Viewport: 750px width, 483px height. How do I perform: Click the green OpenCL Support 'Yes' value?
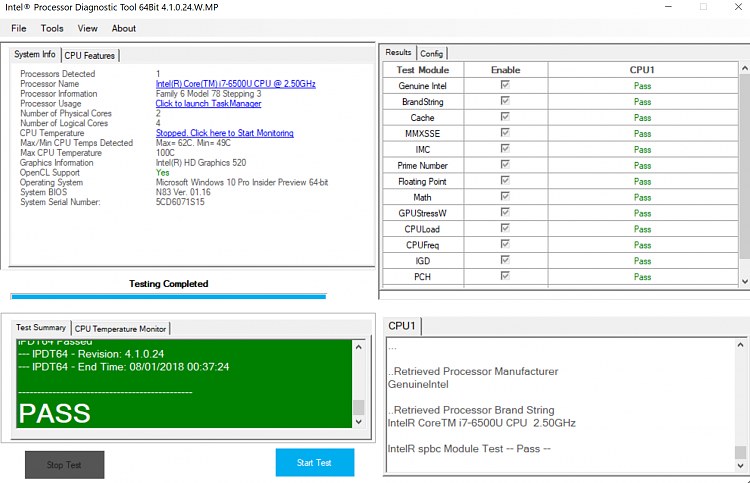point(163,173)
